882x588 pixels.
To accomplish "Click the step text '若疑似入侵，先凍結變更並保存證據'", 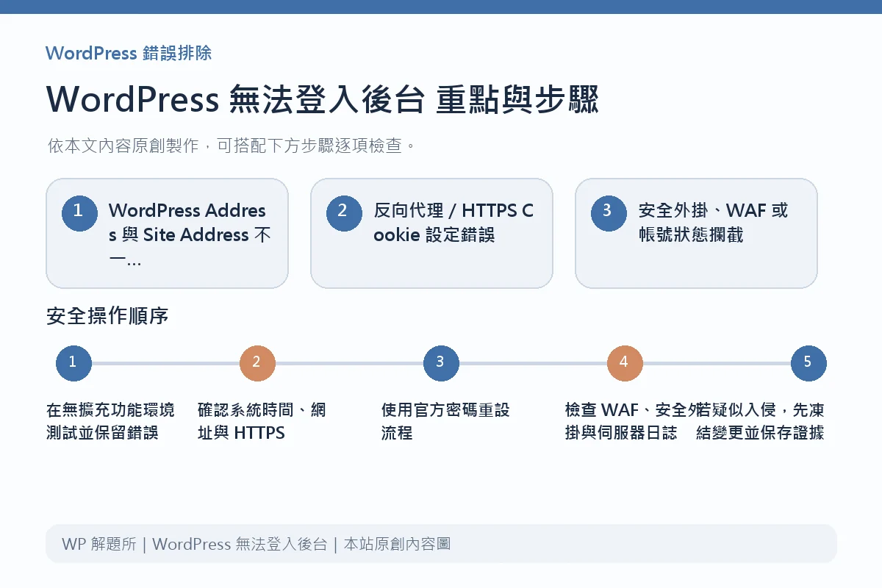I will (x=759, y=421).
